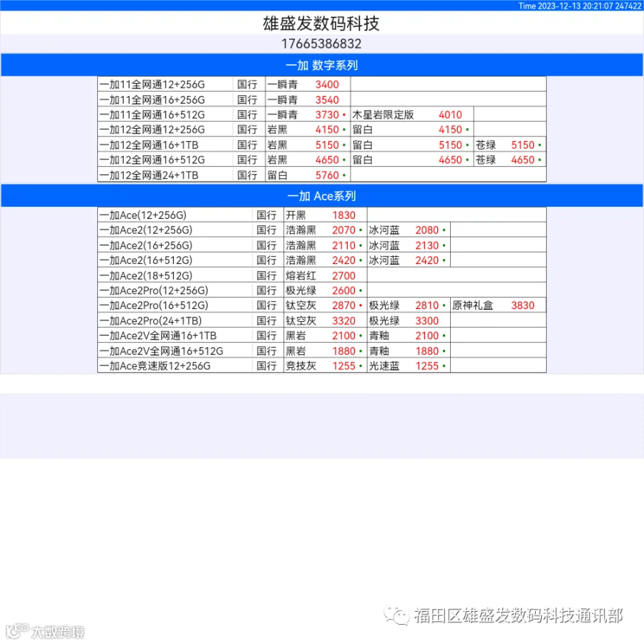Click price 2070 for 浩瀚黑
644x644 pixels.
click(x=343, y=230)
